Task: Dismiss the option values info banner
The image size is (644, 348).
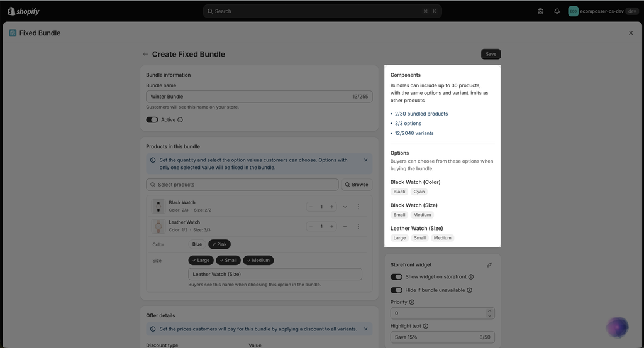Action: pos(365,160)
